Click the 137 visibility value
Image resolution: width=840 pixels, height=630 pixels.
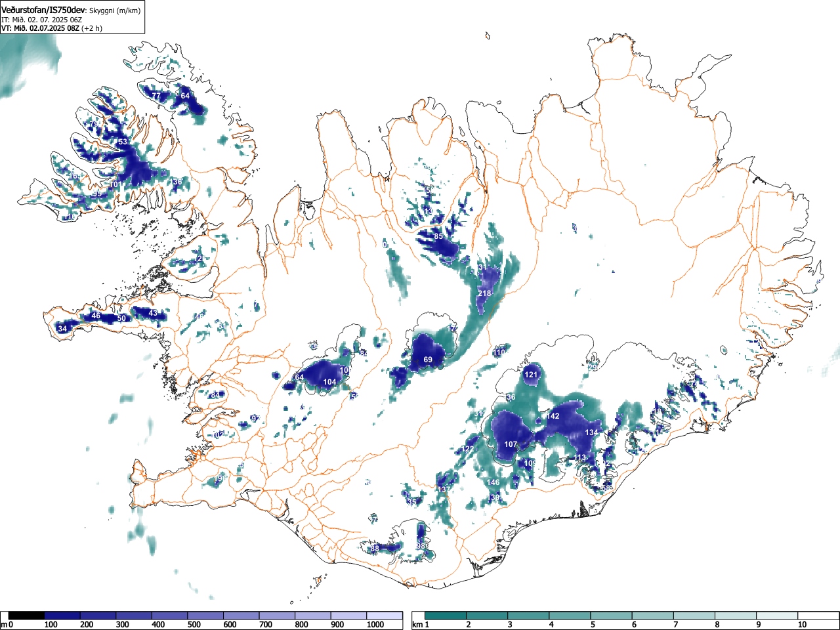[444, 490]
